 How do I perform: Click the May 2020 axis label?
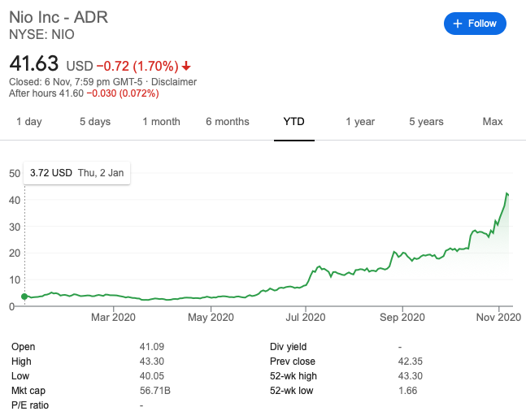(211, 317)
